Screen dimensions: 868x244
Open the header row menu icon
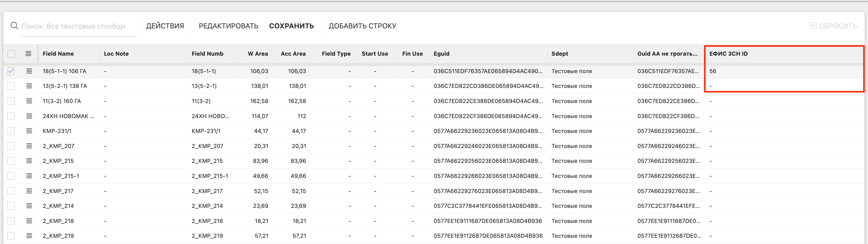[28, 54]
